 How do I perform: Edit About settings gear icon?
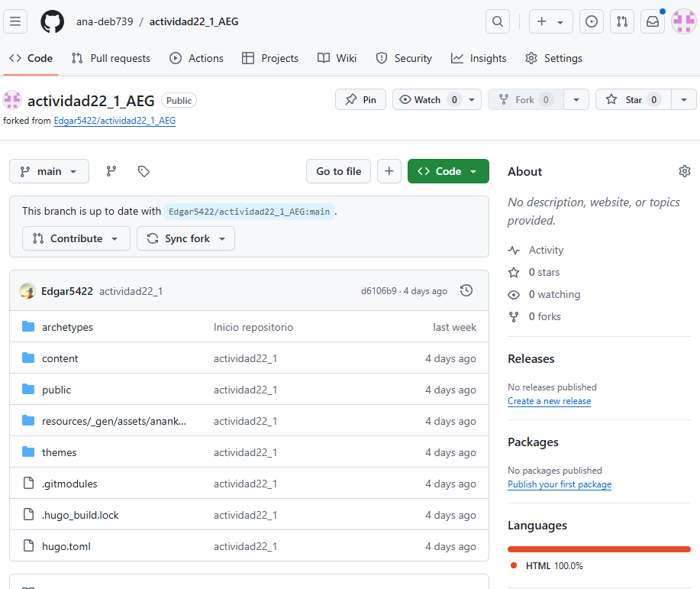[684, 171]
